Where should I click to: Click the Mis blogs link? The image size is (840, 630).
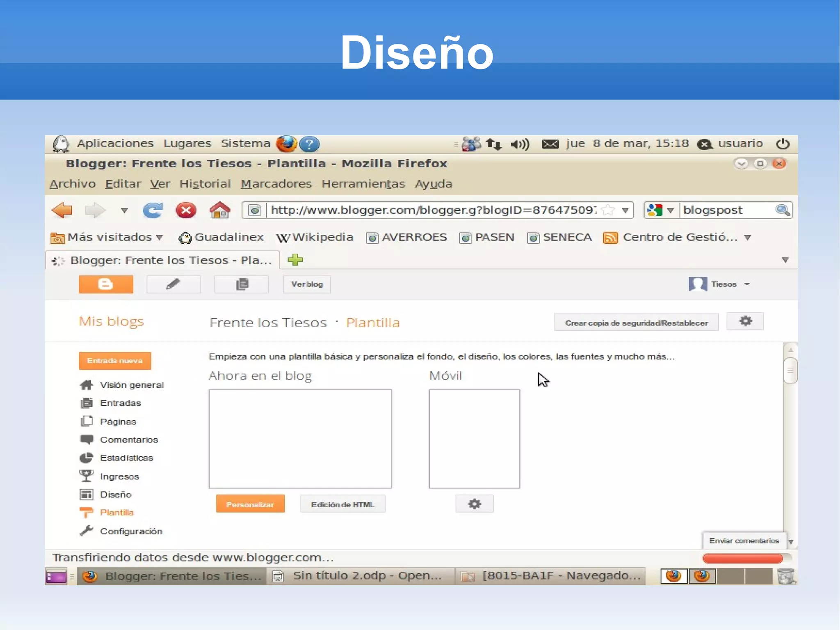point(111,321)
